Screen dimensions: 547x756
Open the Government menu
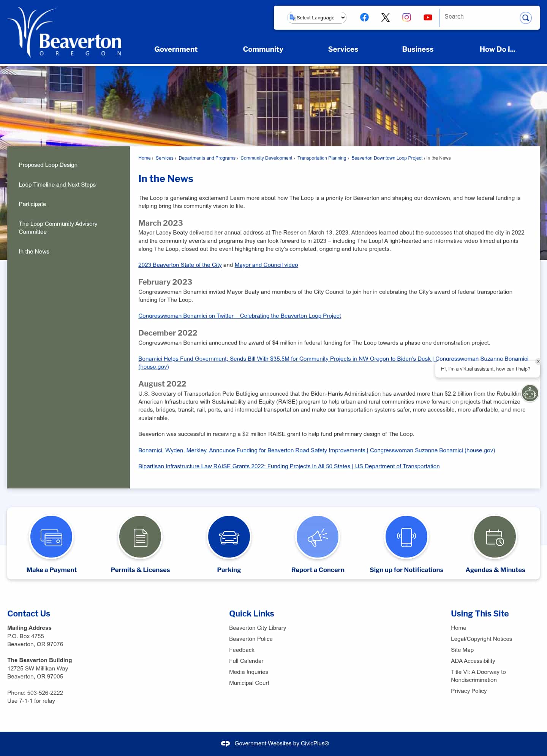(176, 49)
